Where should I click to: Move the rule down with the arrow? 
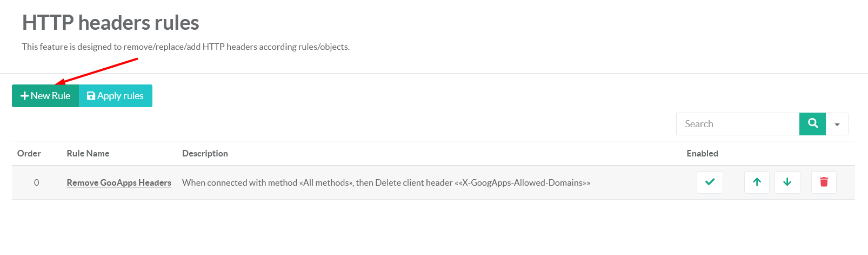[x=787, y=182]
